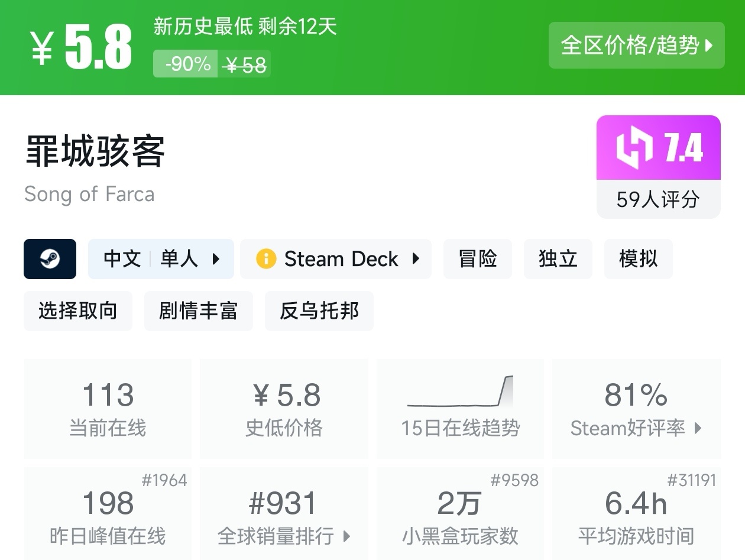
Task: Click the Steam platform icon
Action: tap(50, 259)
